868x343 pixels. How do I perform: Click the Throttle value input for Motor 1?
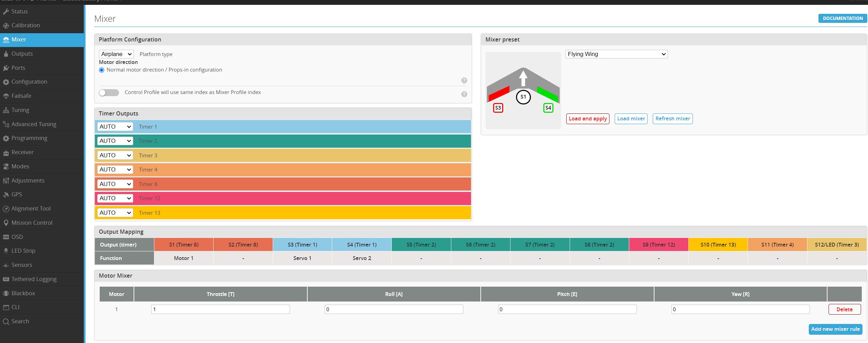coord(220,309)
